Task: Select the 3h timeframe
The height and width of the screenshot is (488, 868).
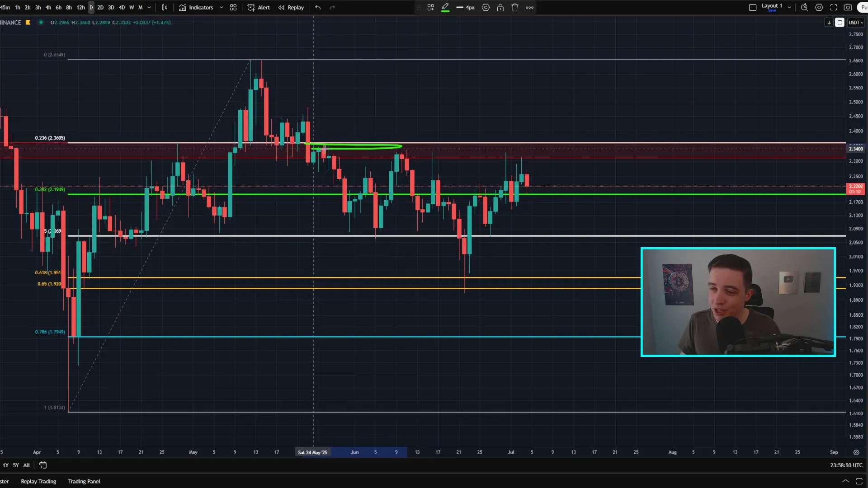Action: pyautogui.click(x=38, y=7)
